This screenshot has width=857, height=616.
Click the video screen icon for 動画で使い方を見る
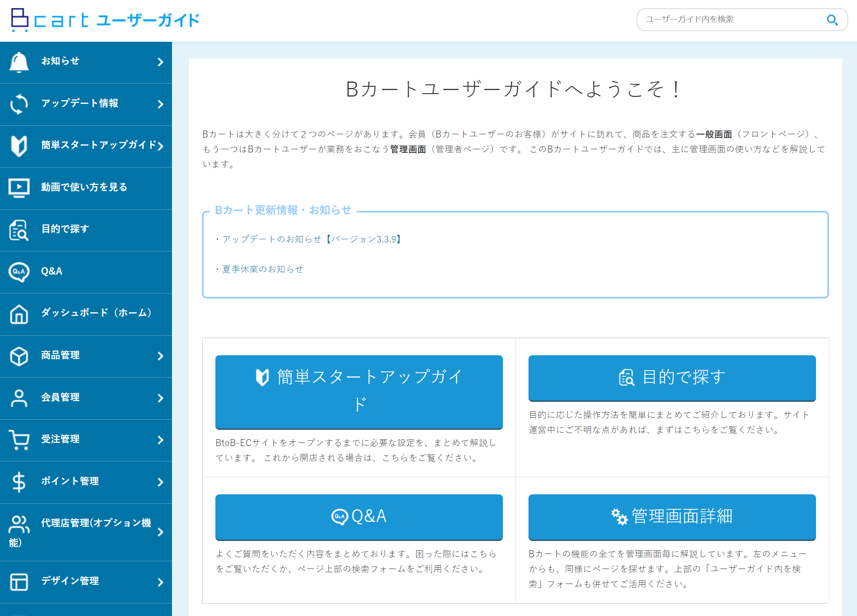coord(19,188)
